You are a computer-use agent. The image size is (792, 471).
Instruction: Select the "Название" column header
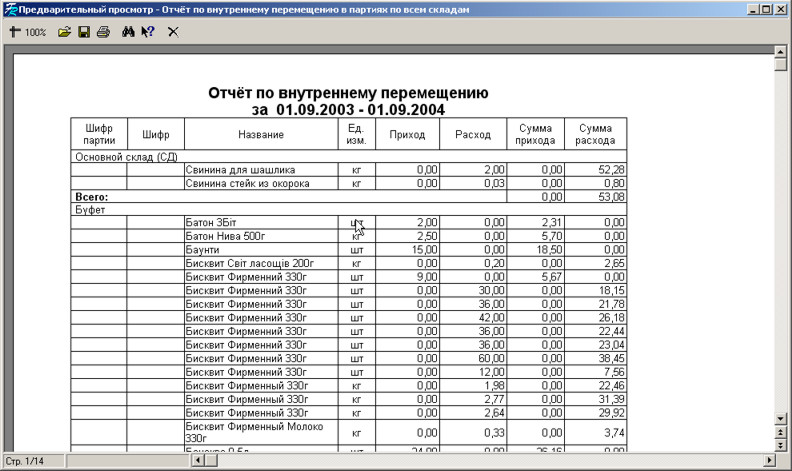[x=261, y=135]
